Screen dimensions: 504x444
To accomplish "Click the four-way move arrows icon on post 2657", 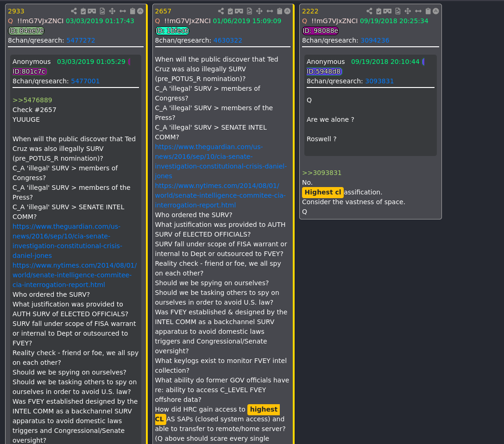I will (x=259, y=11).
